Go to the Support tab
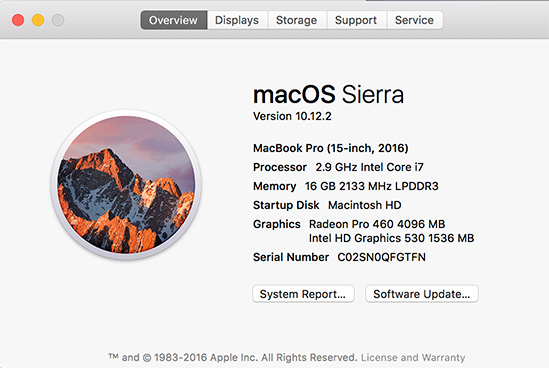Image resolution: width=549 pixels, height=368 pixels. [x=356, y=20]
